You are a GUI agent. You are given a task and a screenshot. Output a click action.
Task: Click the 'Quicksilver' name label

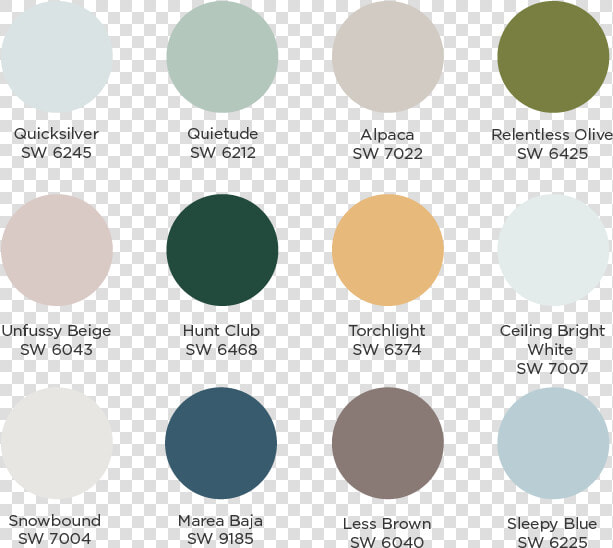click(x=56, y=134)
